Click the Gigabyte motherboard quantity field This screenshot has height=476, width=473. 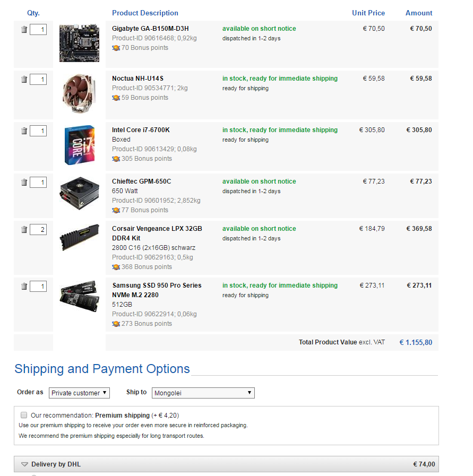tap(38, 30)
